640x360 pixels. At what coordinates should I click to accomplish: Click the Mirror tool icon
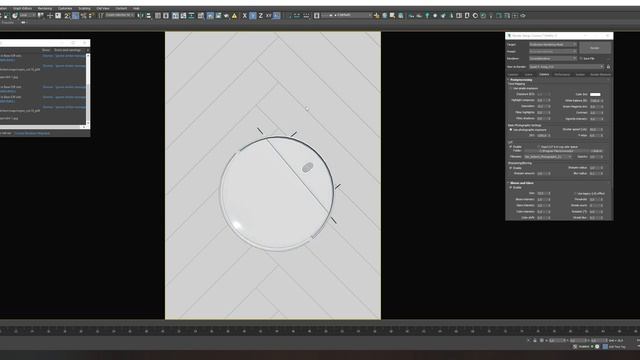pos(140,16)
